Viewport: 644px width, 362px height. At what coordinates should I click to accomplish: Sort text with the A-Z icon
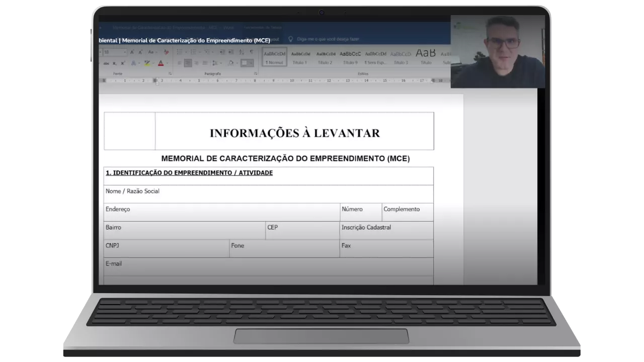(242, 52)
